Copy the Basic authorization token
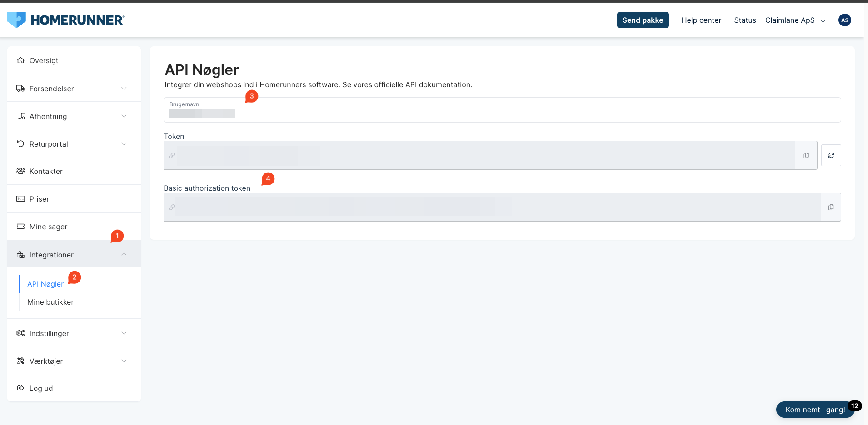The height and width of the screenshot is (425, 868). coord(831,207)
